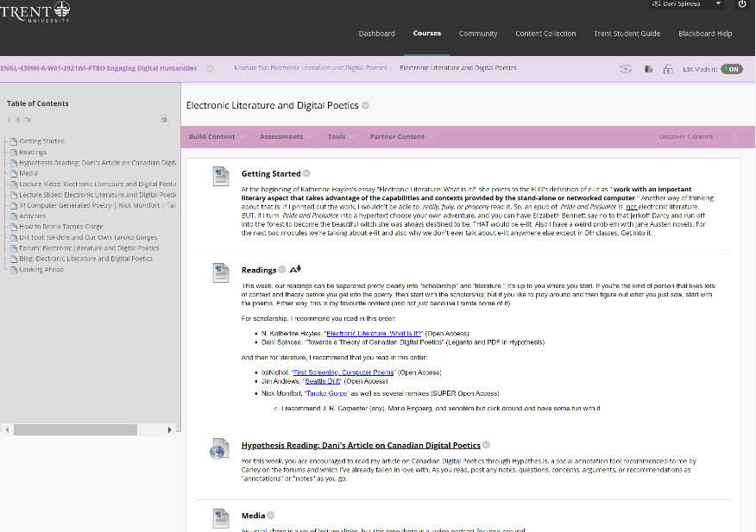
Task: Open Hypothesis Reading: Dani's Article heading link
Action: pyautogui.click(x=361, y=445)
